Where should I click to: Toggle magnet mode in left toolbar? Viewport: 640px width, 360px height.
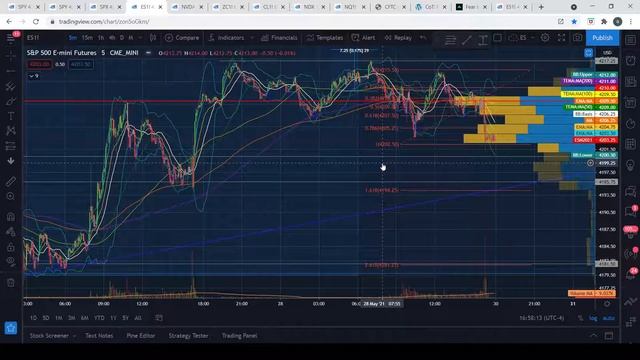click(x=11, y=216)
